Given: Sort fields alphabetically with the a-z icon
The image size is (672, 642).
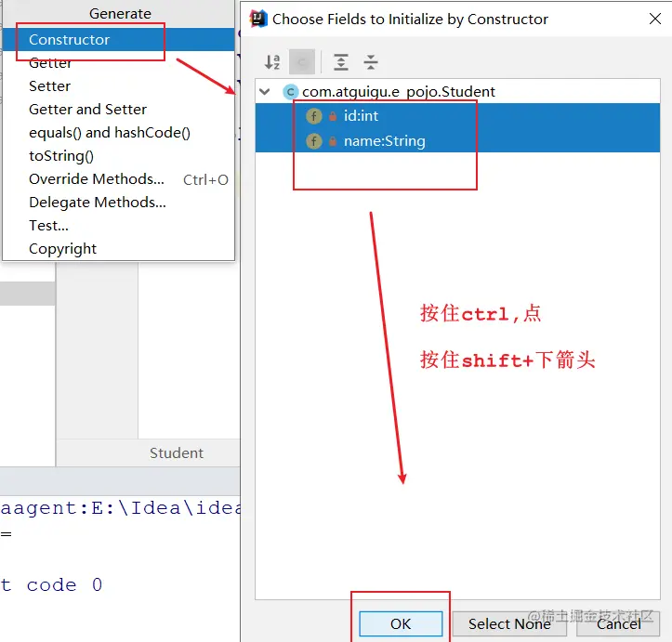Looking at the screenshot, I should (x=272, y=62).
